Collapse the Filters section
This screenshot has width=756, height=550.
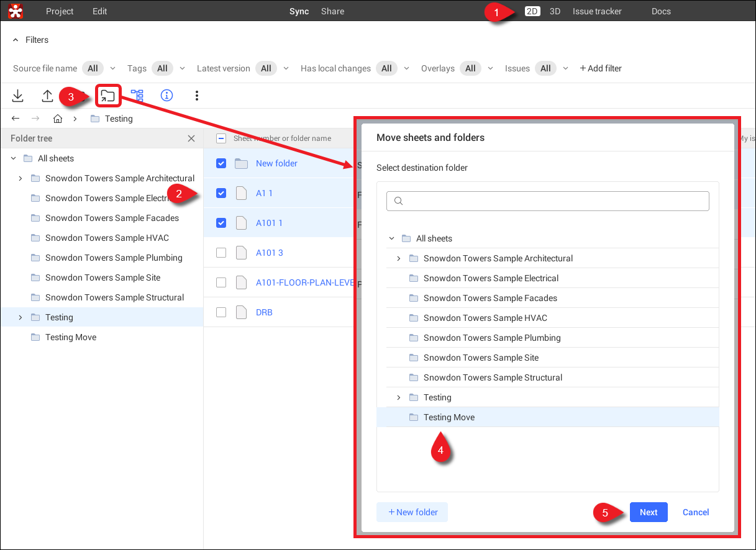(16, 40)
